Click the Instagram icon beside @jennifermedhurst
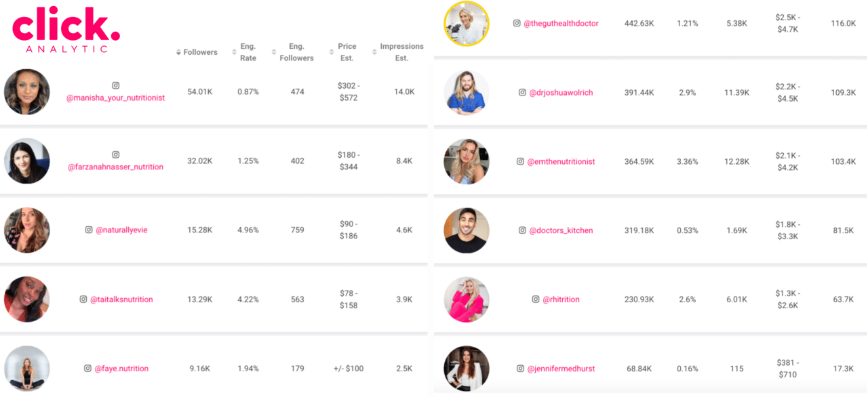The height and width of the screenshot is (397, 868). coord(519,369)
